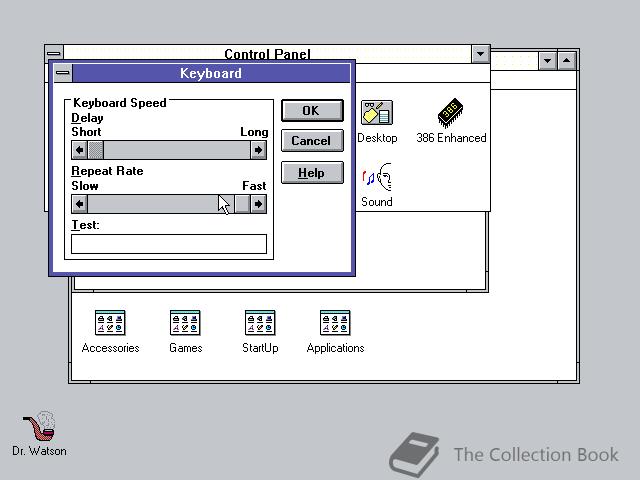
Task: Open Help for the Keyboard dialog
Action: pyautogui.click(x=312, y=173)
